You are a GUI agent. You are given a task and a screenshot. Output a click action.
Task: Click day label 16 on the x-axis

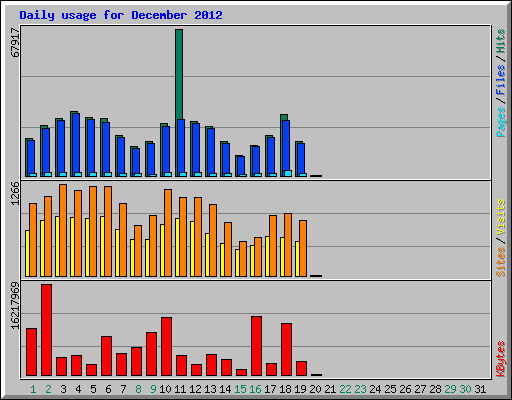[x=255, y=389]
